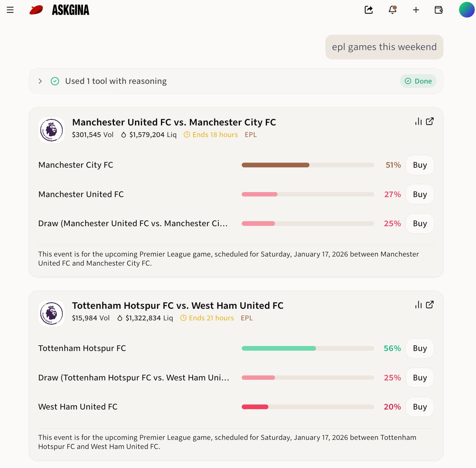Open the wallet icon

[x=439, y=10]
